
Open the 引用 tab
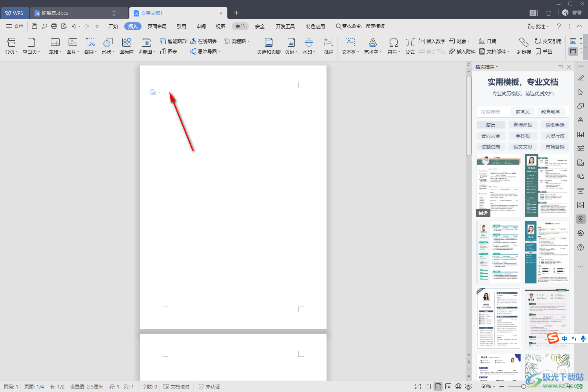pyautogui.click(x=181, y=26)
